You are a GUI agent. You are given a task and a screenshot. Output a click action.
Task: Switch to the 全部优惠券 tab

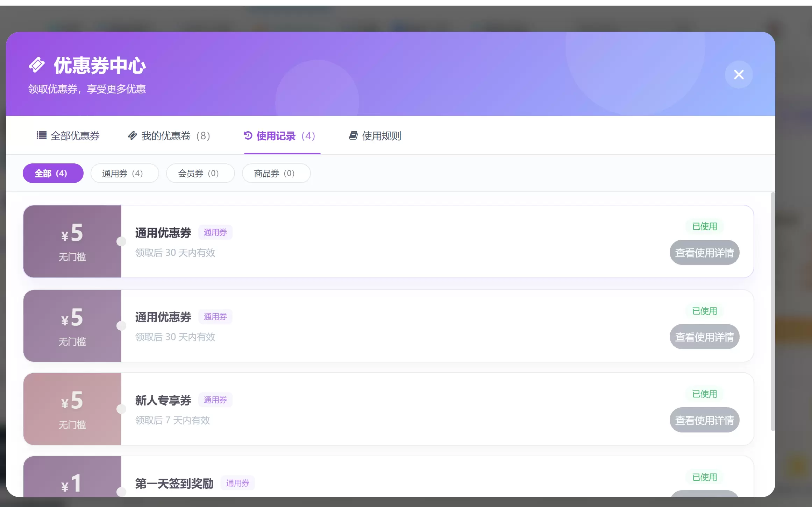[x=68, y=136]
